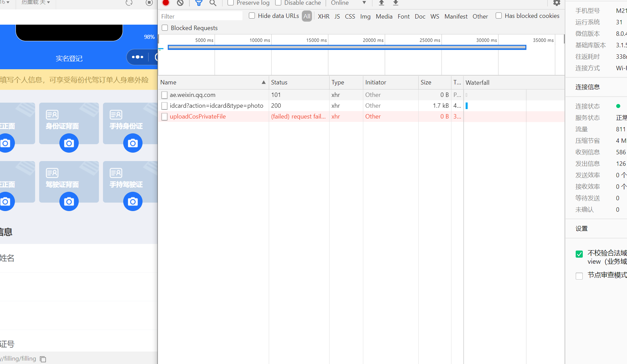Filter requests by Other type
The width and height of the screenshot is (627, 364).
[x=480, y=16]
